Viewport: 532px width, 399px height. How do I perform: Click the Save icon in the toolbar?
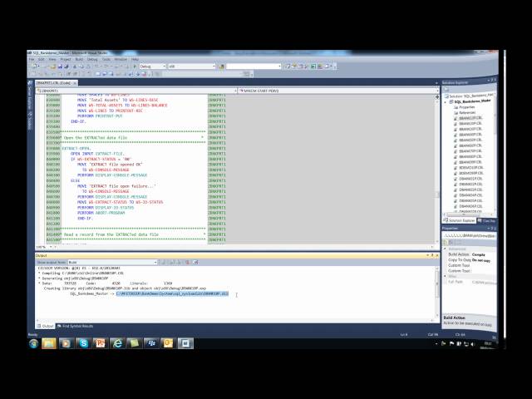pyautogui.click(x=60, y=66)
